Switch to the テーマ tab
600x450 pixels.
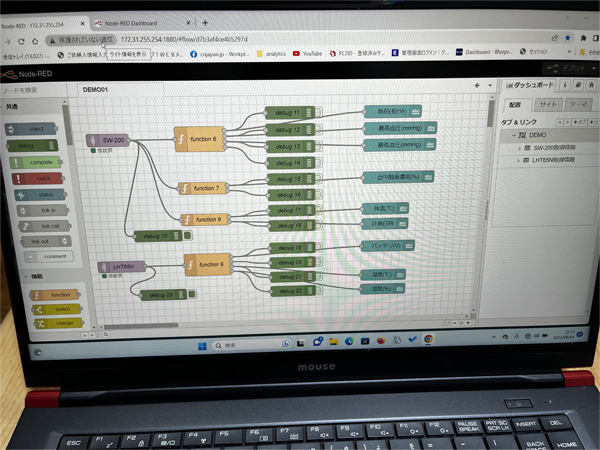coord(578,104)
